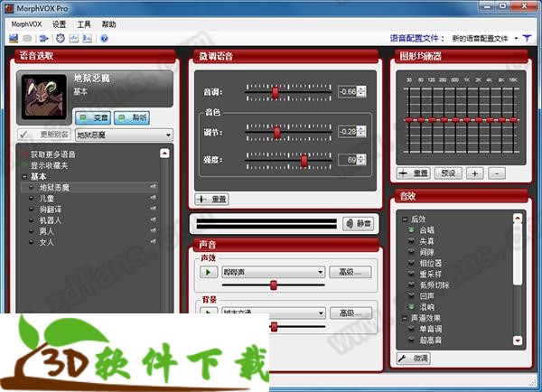The width and height of the screenshot is (542, 392).
Task: Click the green 显示收藏夹 icon
Action: point(24,165)
